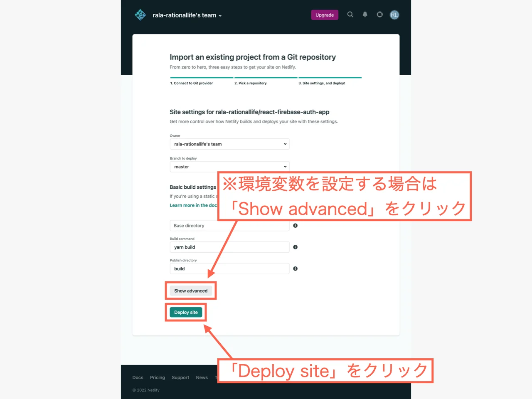Click the info icon beside Base directory
The height and width of the screenshot is (399, 532).
pyautogui.click(x=295, y=225)
